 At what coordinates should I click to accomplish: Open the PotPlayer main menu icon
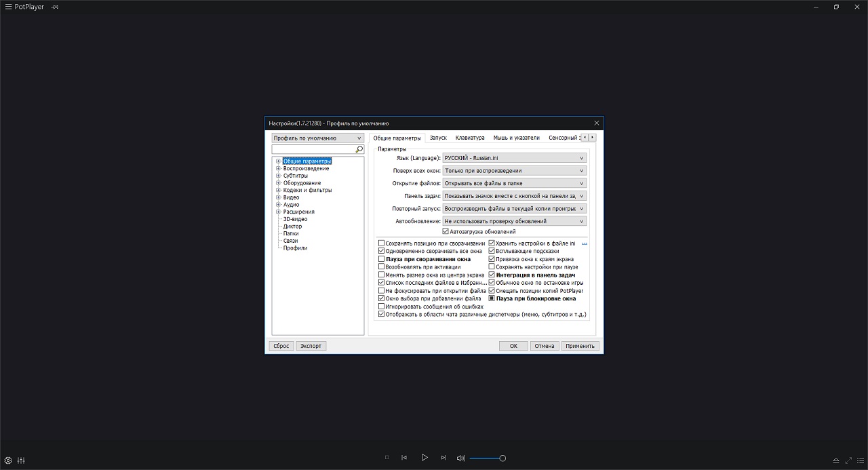point(8,7)
